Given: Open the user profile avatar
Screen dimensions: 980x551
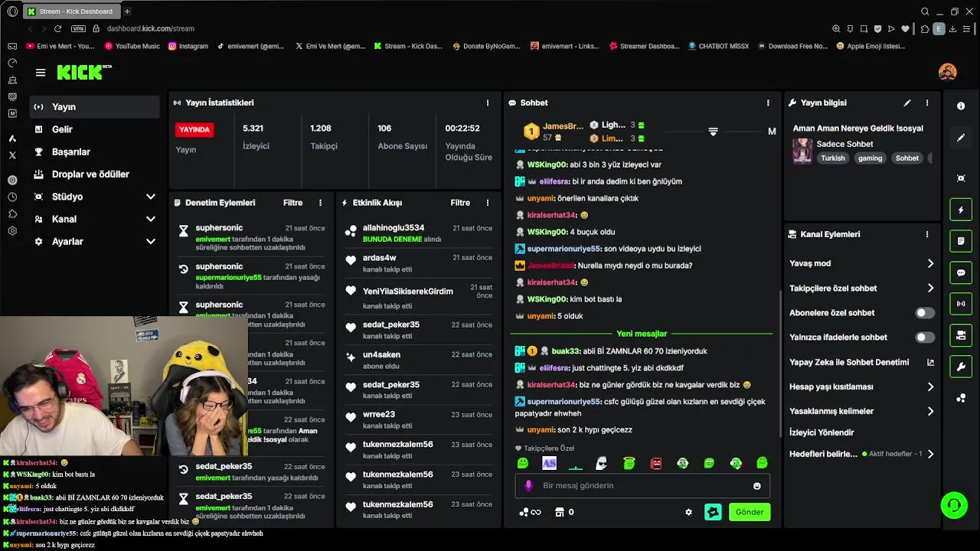Looking at the screenshot, I should 947,72.
